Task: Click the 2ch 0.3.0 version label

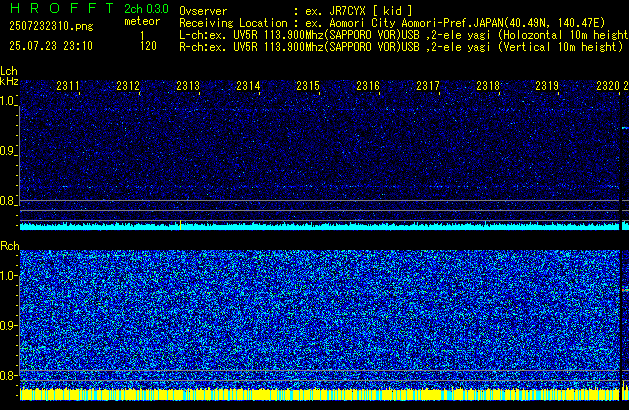Action: pyautogui.click(x=146, y=9)
